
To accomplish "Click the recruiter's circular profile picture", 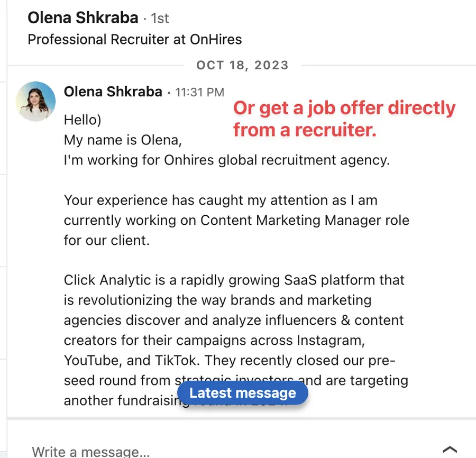I will [35, 101].
